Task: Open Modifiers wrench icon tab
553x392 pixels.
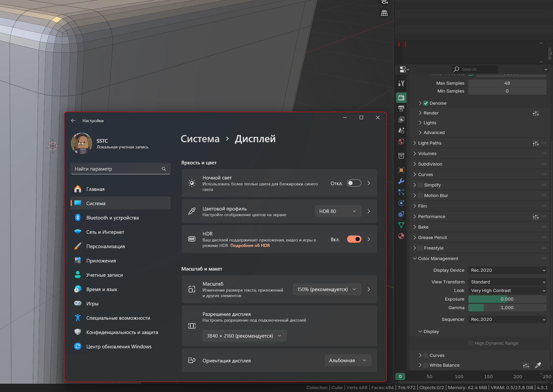Action: [401, 181]
